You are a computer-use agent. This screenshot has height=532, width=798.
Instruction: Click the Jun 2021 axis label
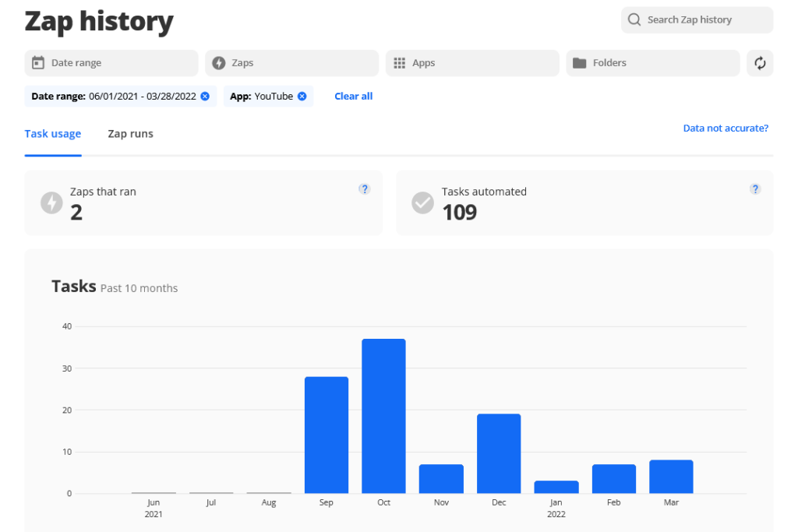[154, 508]
